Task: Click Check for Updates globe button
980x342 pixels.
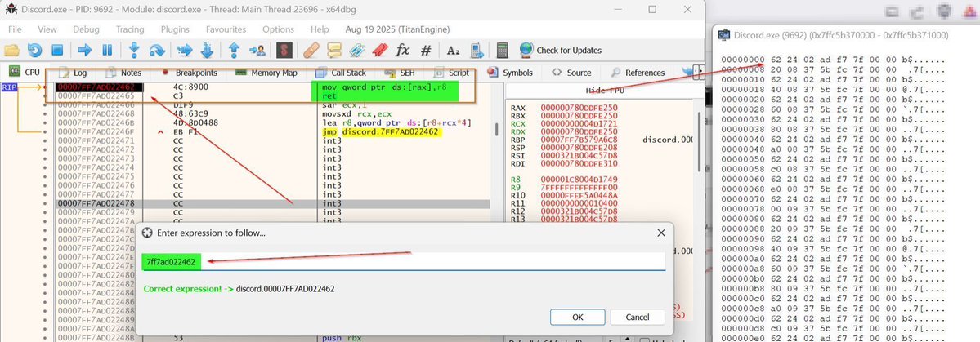Action: pos(560,50)
